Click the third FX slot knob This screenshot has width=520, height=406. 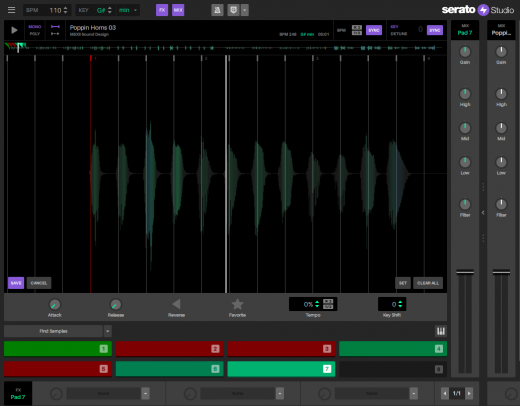[324, 394]
